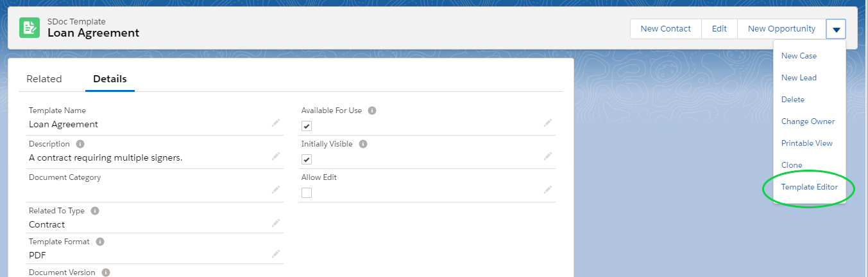This screenshot has width=868, height=277.
Task: Switch to the Related tab
Action: 44,79
